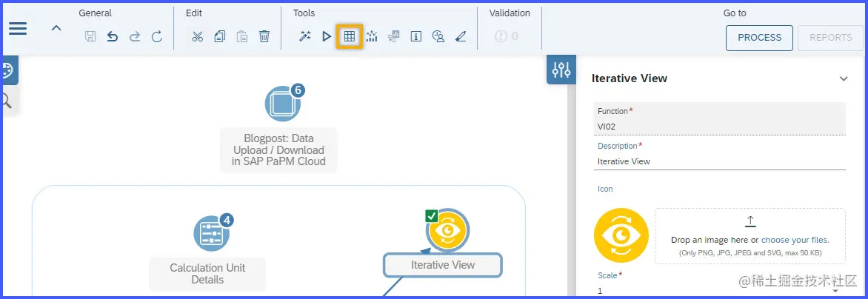Click the Save icon in General

point(90,36)
